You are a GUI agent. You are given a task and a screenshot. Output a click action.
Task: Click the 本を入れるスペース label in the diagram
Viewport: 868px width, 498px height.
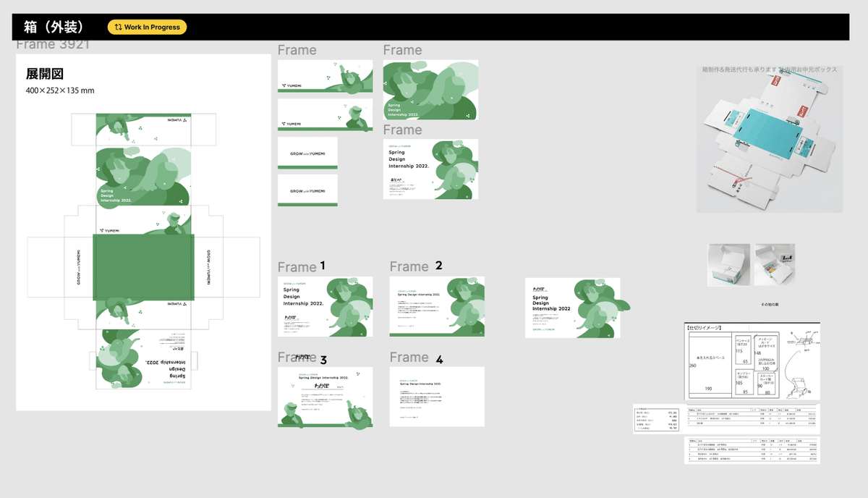(x=710, y=358)
